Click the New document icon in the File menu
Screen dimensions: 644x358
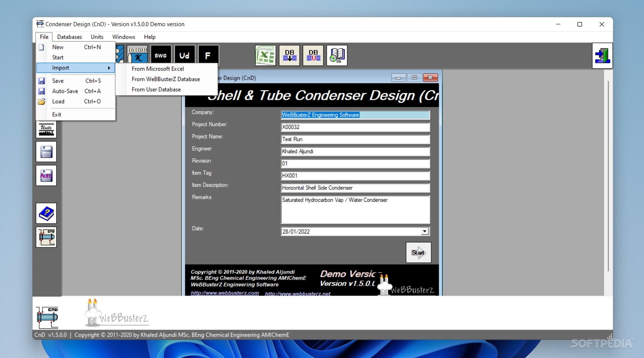click(x=41, y=47)
